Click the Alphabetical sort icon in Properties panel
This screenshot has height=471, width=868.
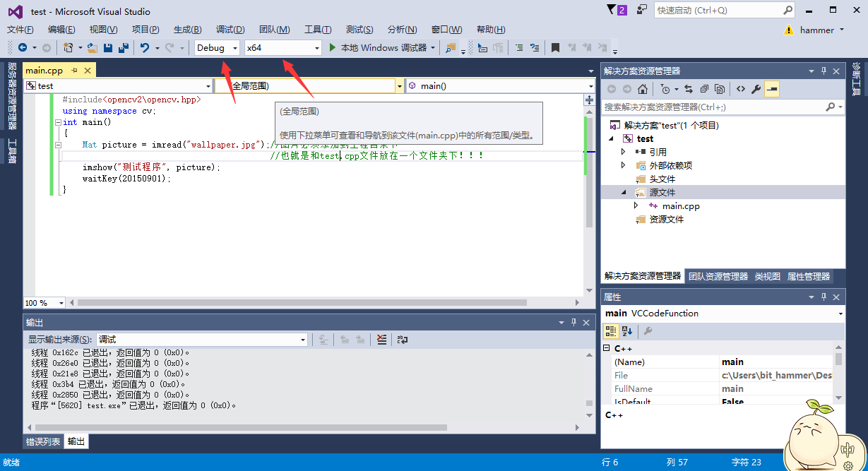click(x=627, y=330)
